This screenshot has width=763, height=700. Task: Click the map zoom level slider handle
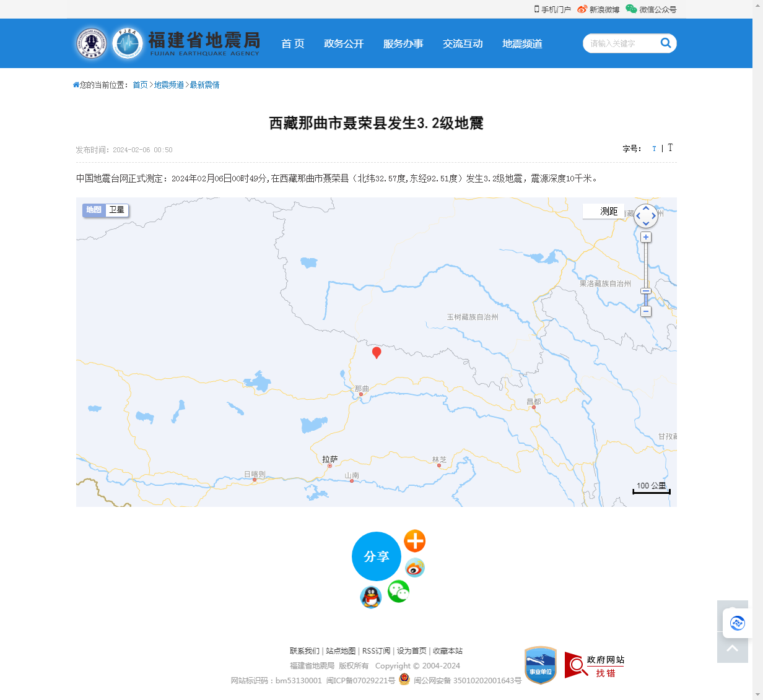646,291
